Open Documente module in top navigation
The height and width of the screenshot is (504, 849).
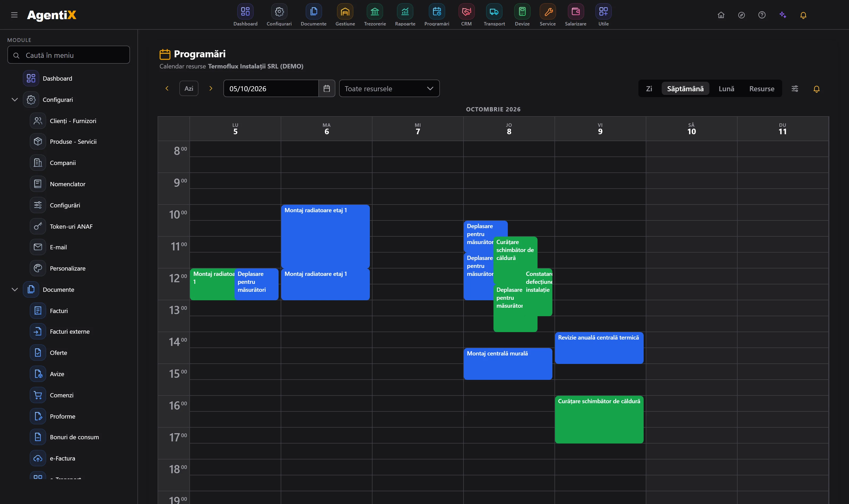313,15
